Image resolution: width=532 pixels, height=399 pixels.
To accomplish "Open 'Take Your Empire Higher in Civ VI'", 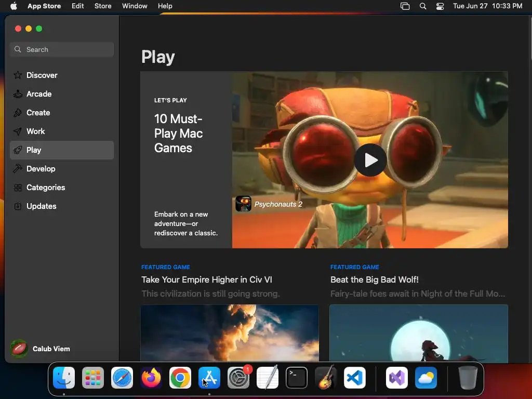I will [x=207, y=280].
